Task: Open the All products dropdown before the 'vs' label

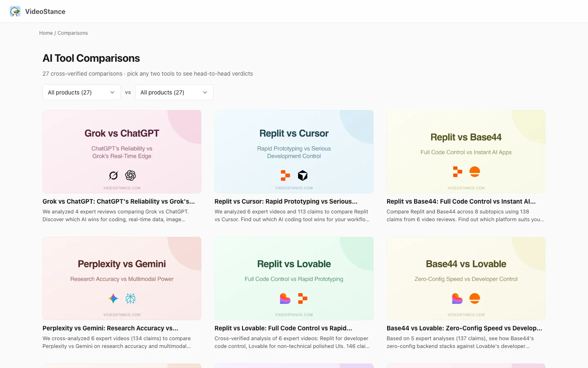Action: pyautogui.click(x=82, y=92)
